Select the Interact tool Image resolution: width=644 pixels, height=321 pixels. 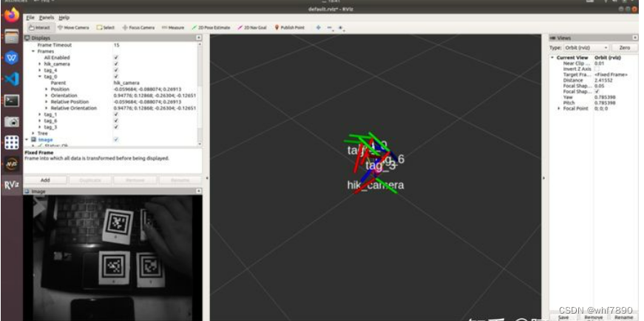(40, 27)
